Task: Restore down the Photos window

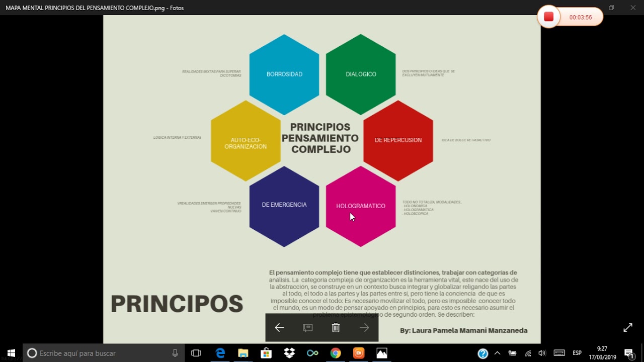Action: (611, 8)
